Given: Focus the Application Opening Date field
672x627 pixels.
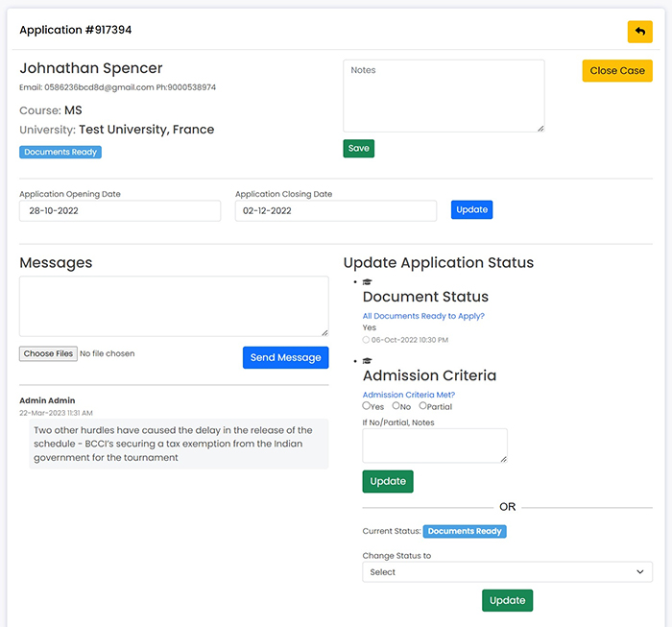Looking at the screenshot, I should tap(120, 211).
